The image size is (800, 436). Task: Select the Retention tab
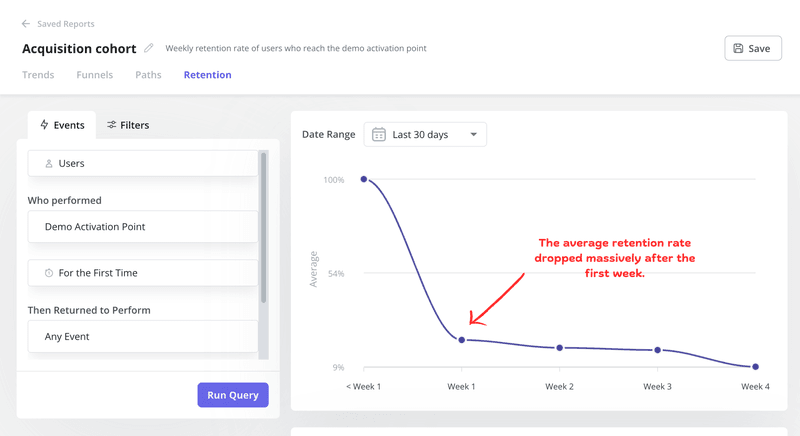(x=207, y=75)
